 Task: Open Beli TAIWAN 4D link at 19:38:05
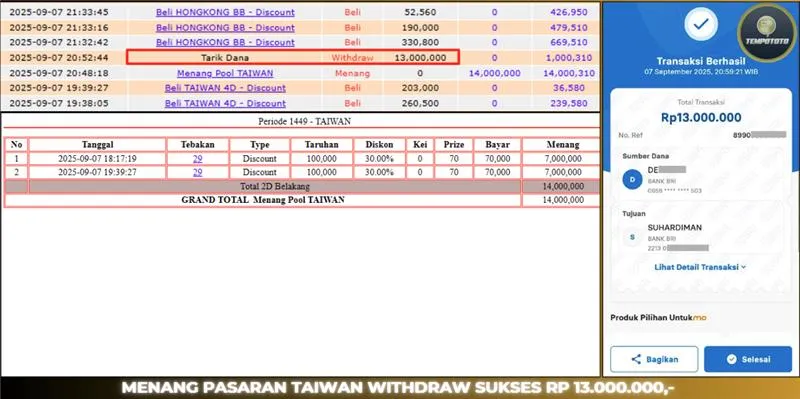pyautogui.click(x=225, y=103)
